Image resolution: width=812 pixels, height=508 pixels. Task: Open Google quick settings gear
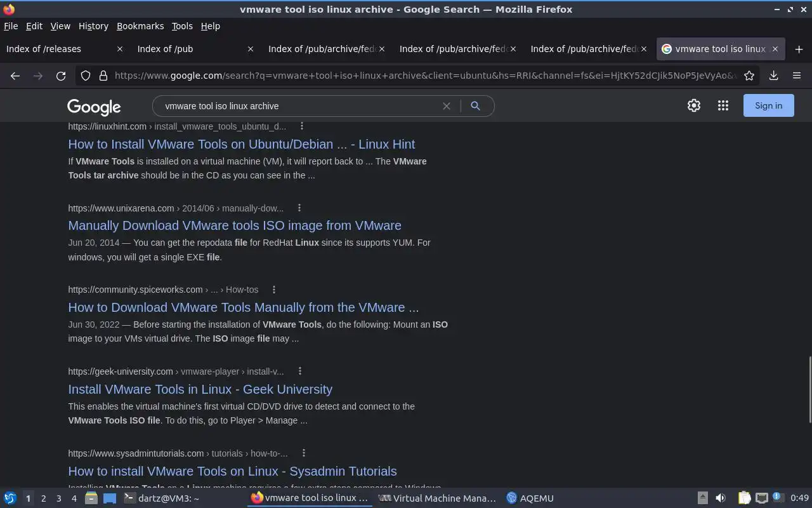[694, 106]
